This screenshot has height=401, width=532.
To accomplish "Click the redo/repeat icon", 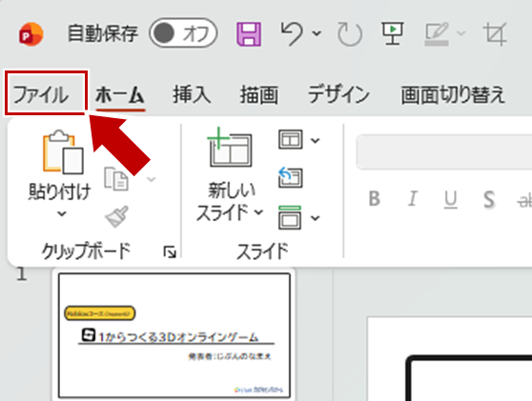I will [x=350, y=34].
